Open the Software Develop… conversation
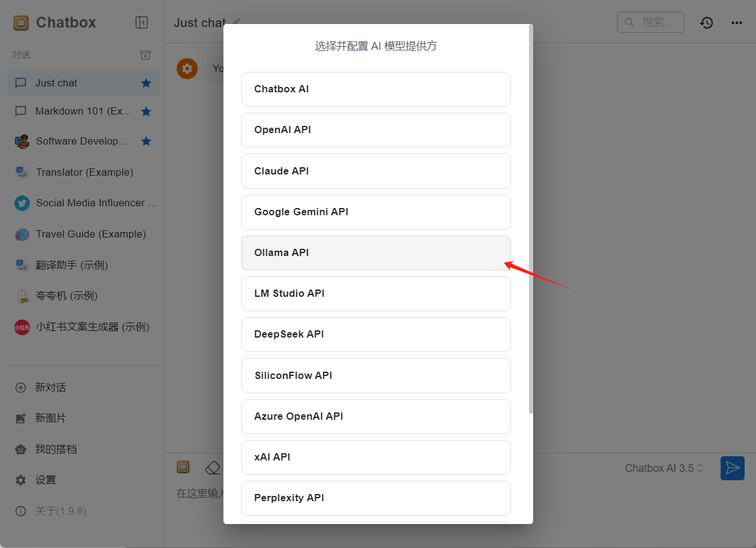 coord(83,141)
